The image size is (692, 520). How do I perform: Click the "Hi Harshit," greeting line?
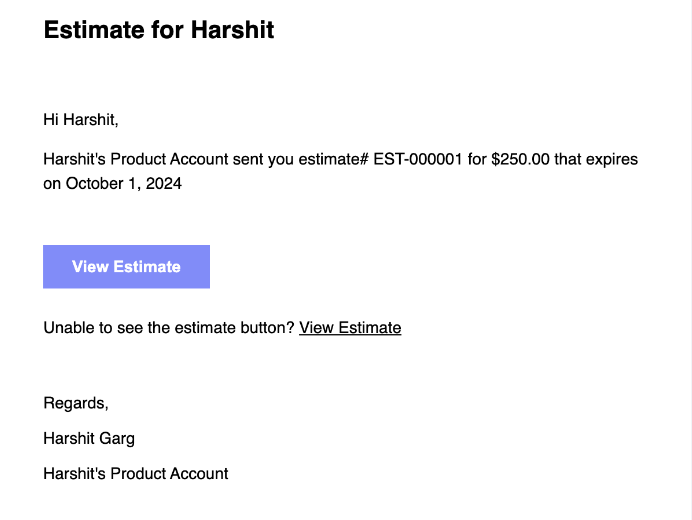pyautogui.click(x=81, y=121)
